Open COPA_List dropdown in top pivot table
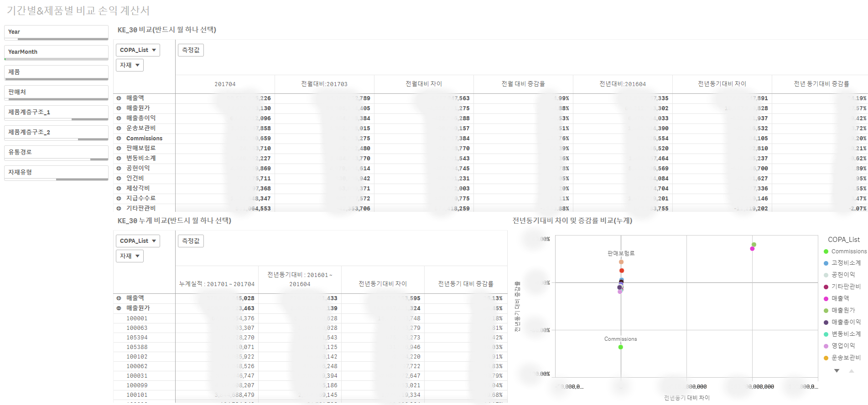This screenshot has width=868, height=405. (138, 50)
